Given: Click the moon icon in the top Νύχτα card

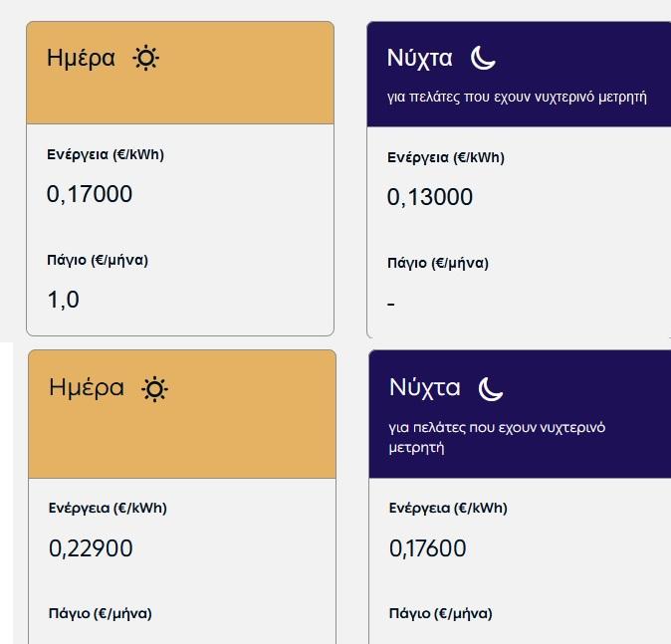Looking at the screenshot, I should pyautogui.click(x=483, y=58).
